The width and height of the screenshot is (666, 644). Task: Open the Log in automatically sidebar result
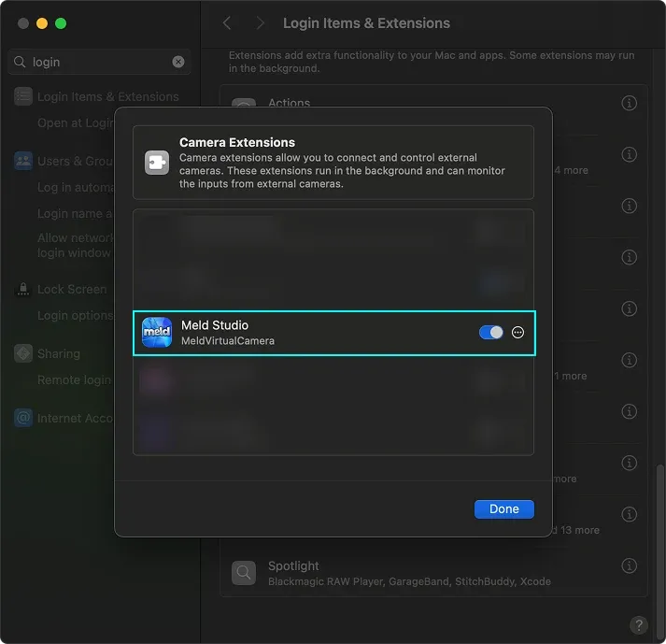click(76, 187)
